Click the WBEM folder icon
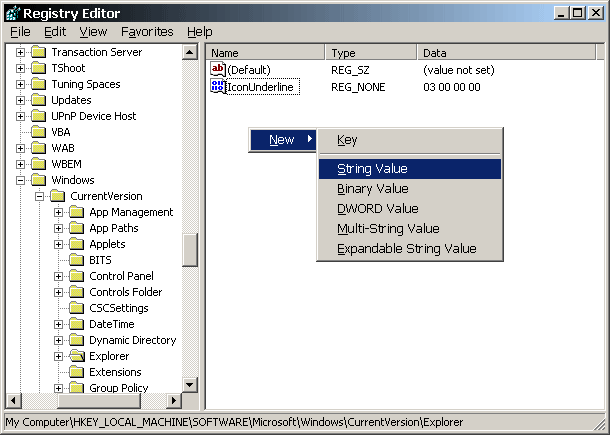 (x=38, y=164)
